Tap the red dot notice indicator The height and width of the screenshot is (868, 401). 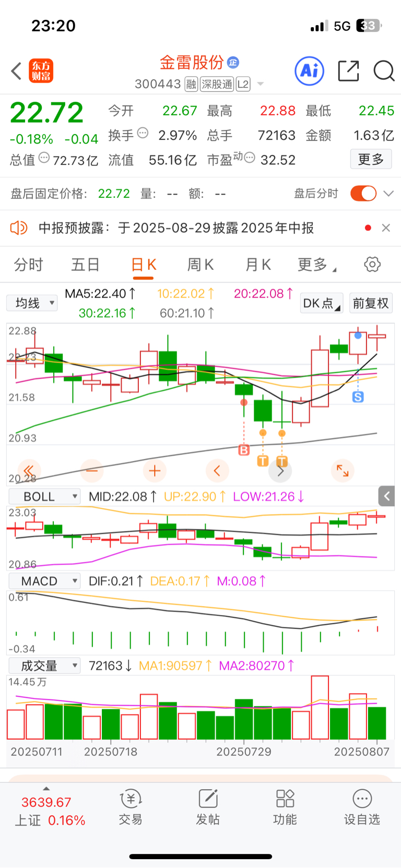[x=368, y=228]
